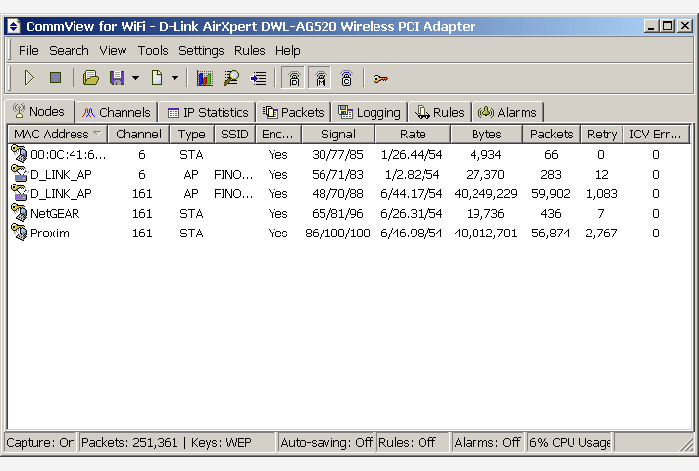Sort by Channel column header
This screenshot has width=699, height=471.
pos(139,134)
